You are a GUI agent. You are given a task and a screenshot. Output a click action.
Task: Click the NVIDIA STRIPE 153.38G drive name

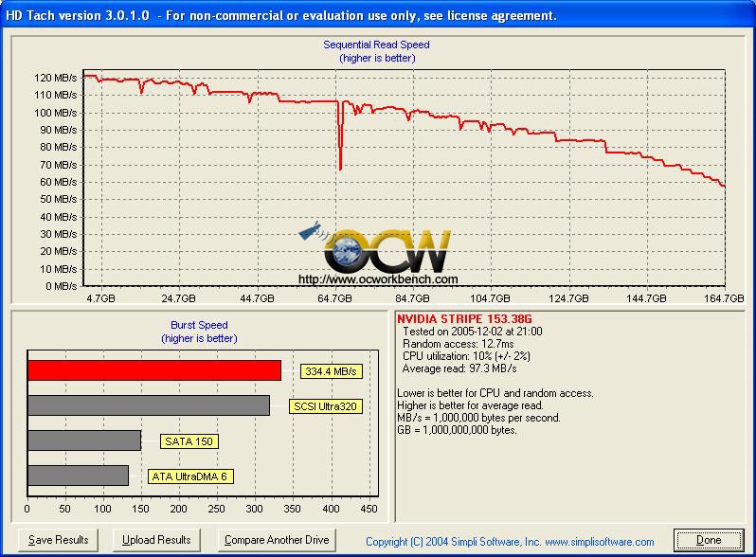464,319
